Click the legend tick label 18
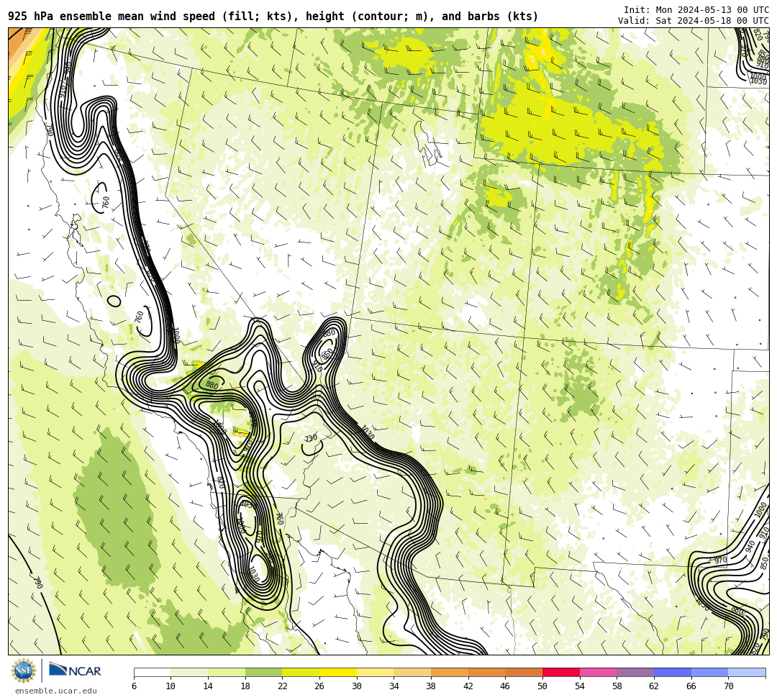This screenshot has width=777, height=700. (245, 686)
